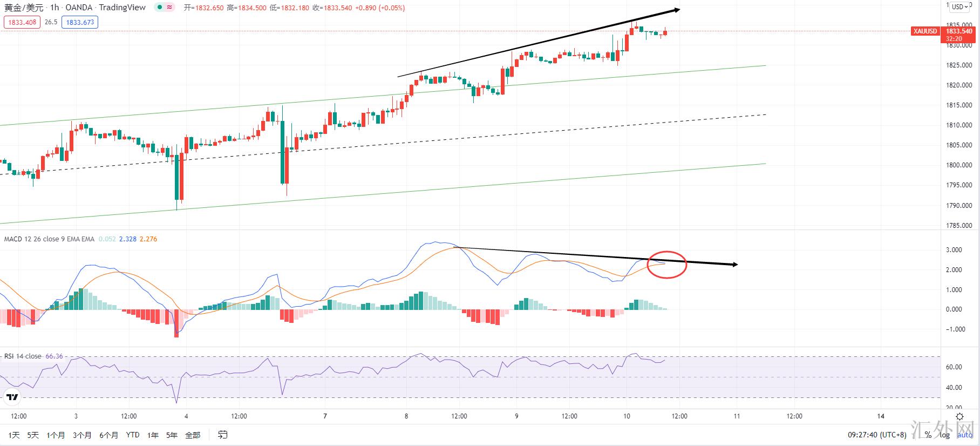
Task: Click the RSI axis label 40.00
Action: 954,388
